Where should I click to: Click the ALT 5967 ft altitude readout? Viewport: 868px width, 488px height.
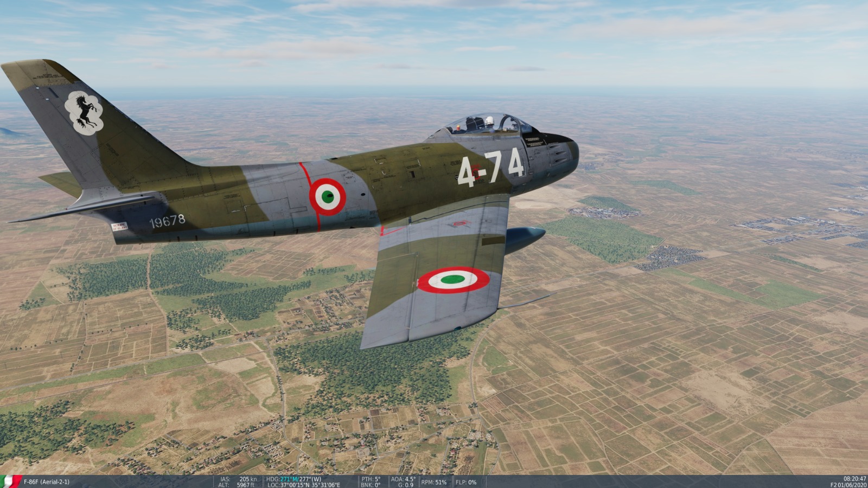(237, 485)
